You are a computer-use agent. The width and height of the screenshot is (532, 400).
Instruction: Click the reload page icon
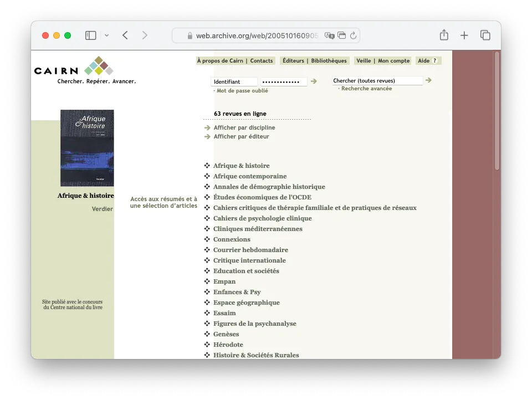click(x=353, y=35)
